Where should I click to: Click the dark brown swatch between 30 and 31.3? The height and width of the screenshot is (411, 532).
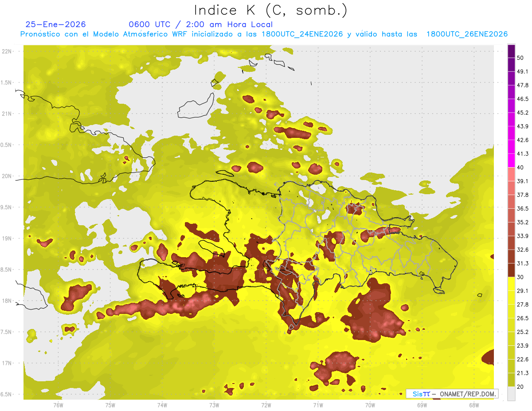[x=511, y=270]
